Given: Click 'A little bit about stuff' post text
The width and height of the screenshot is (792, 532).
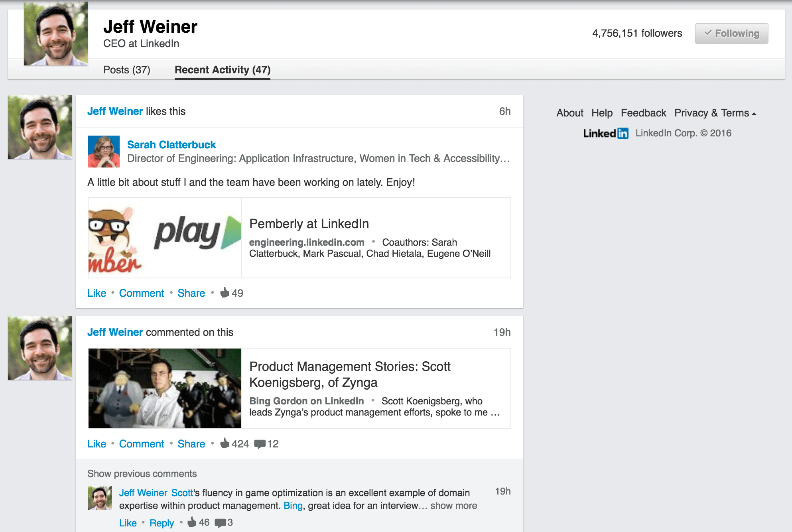Looking at the screenshot, I should coord(251,182).
